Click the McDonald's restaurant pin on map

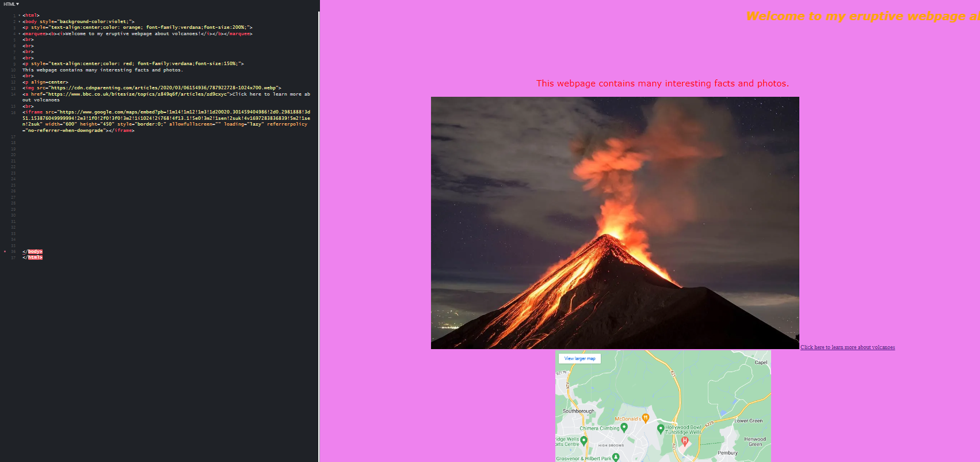click(x=646, y=418)
